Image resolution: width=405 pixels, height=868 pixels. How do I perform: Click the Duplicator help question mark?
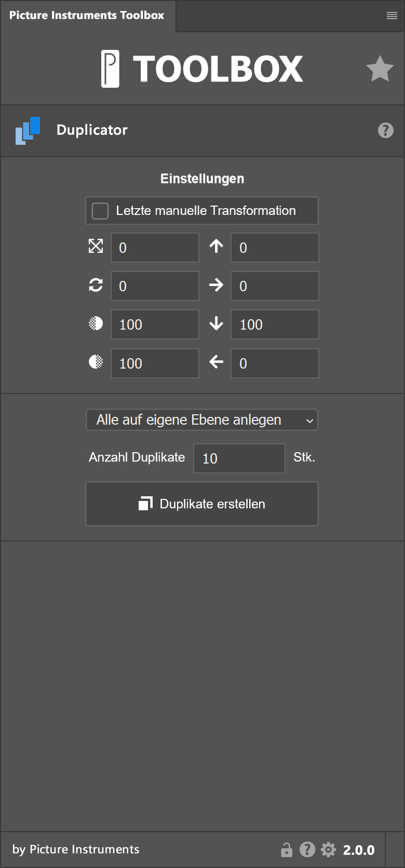[385, 130]
